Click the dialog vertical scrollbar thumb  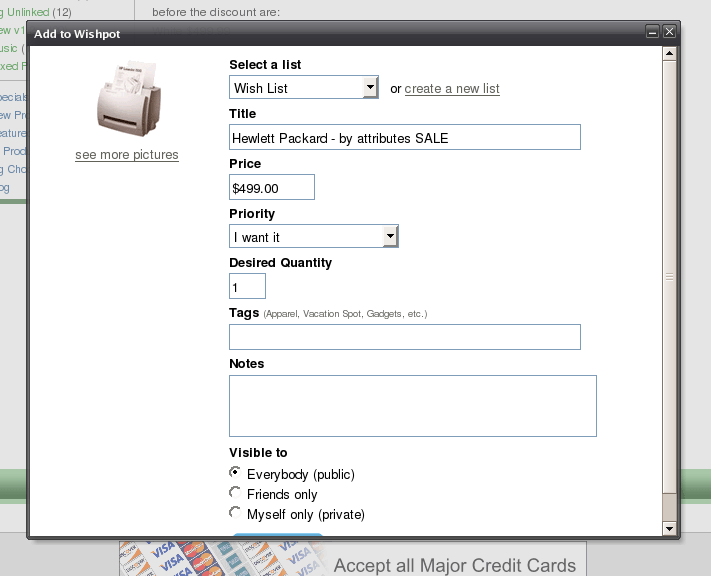[x=669, y=277]
